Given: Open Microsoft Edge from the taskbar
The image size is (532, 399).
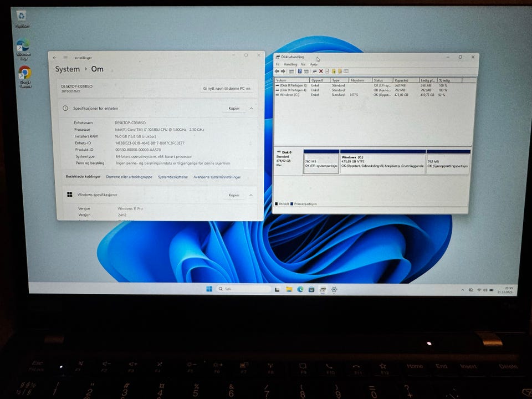Looking at the screenshot, I should pyautogui.click(x=300, y=289).
